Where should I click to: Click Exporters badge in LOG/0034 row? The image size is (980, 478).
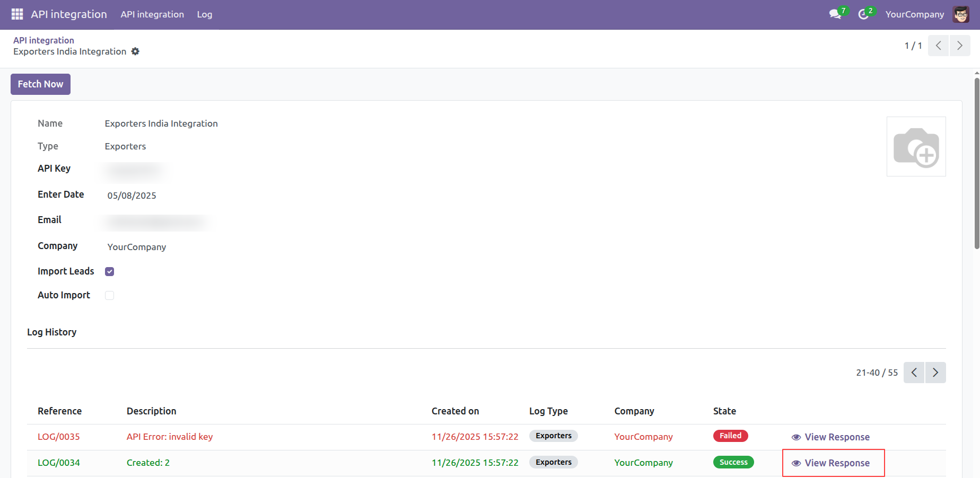click(x=554, y=462)
